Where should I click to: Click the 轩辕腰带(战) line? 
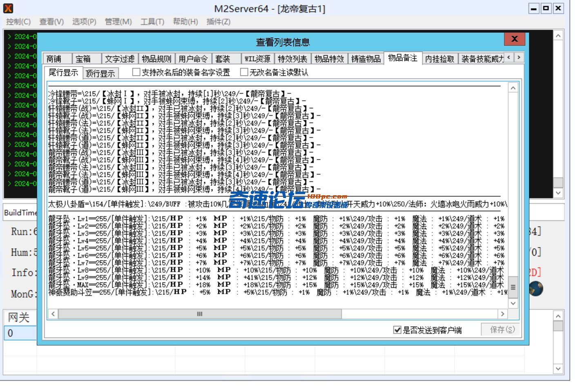click(x=181, y=108)
